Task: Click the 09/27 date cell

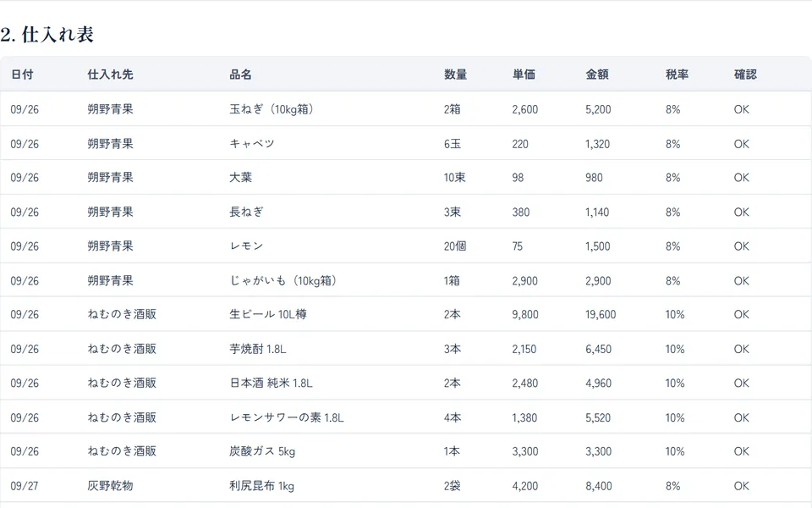Action: click(25, 486)
